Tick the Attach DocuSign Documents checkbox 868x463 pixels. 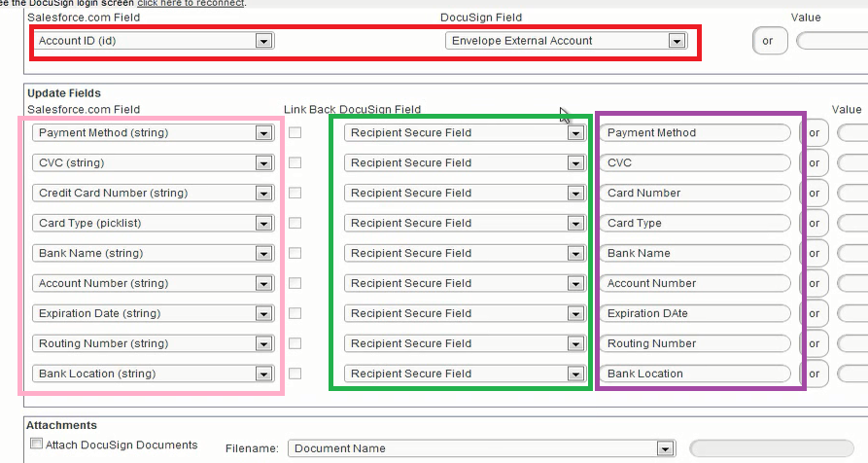pyautogui.click(x=37, y=445)
